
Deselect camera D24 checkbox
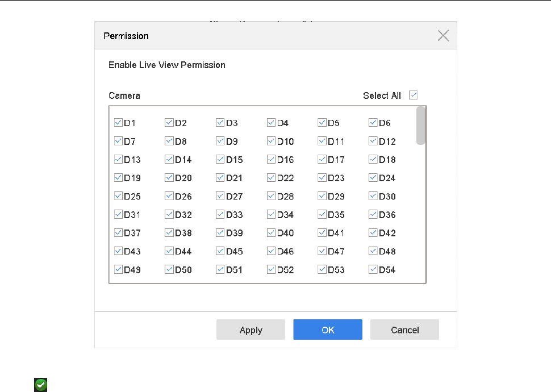click(373, 178)
